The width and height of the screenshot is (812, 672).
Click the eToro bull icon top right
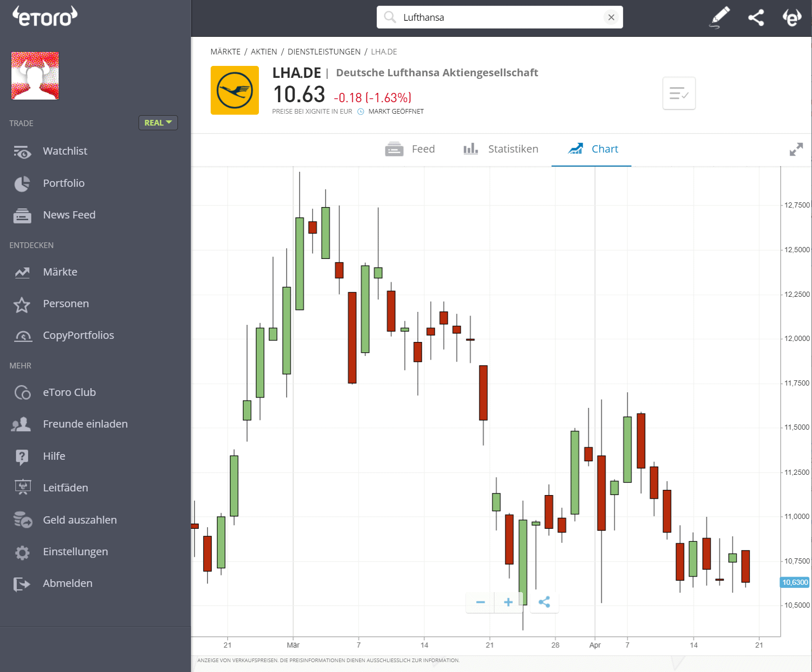click(792, 18)
